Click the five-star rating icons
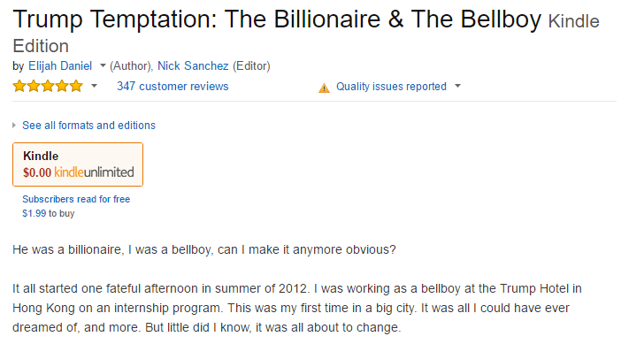The image size is (644, 344). [48, 86]
